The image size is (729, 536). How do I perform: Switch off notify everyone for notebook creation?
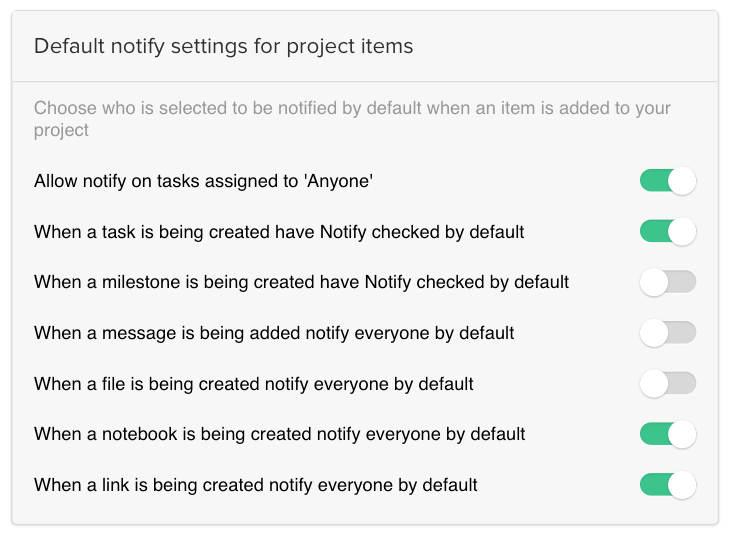click(x=667, y=434)
